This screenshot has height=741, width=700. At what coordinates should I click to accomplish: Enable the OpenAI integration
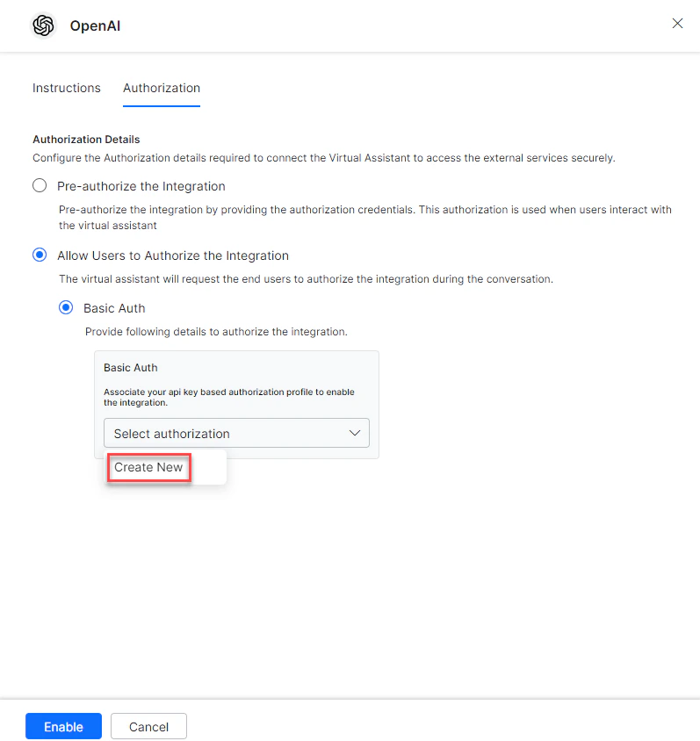pos(62,726)
